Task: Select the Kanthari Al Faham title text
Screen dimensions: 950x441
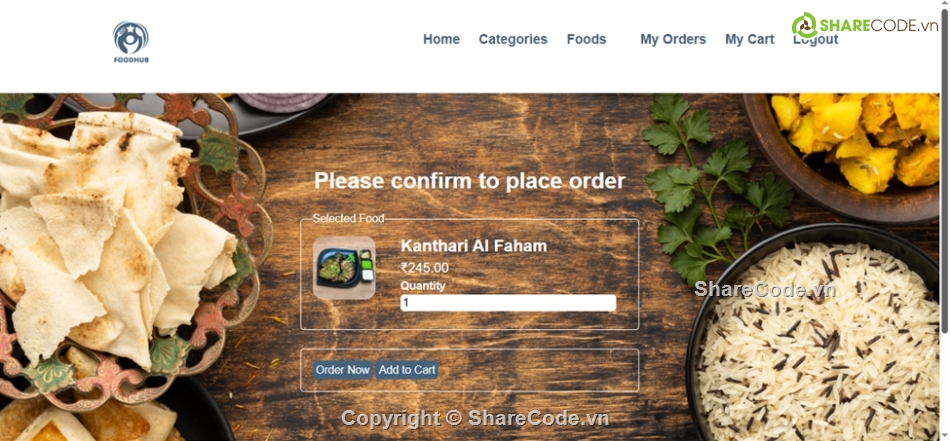Action: [x=474, y=245]
